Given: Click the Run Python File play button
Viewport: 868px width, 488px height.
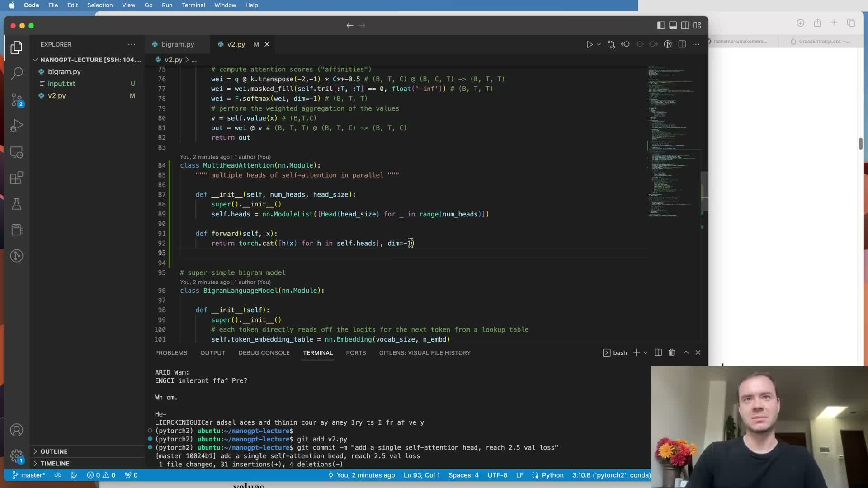Looking at the screenshot, I should click(590, 44).
